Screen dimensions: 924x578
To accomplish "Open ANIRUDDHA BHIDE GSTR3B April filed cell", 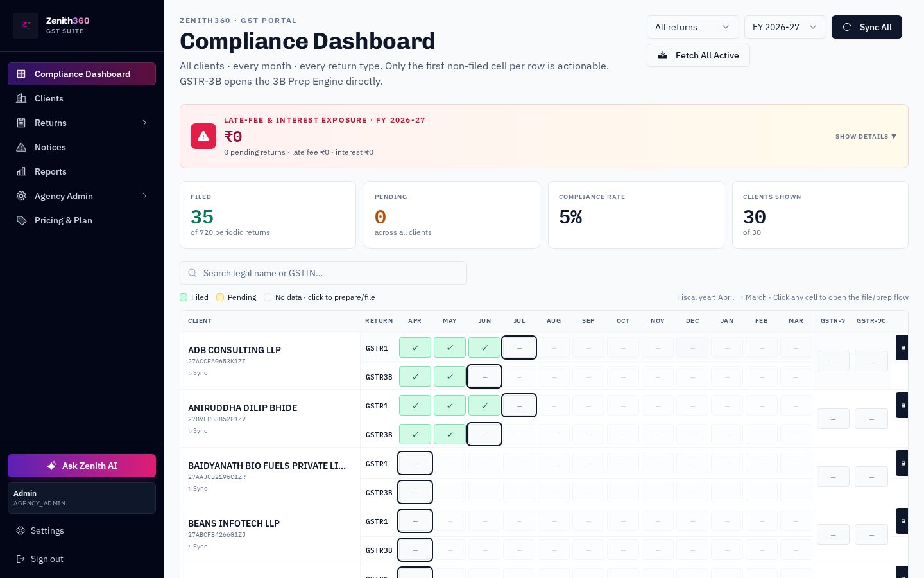I will click(415, 434).
